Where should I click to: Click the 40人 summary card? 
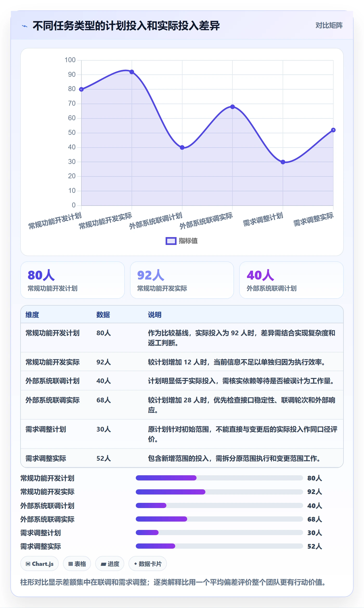291,280
